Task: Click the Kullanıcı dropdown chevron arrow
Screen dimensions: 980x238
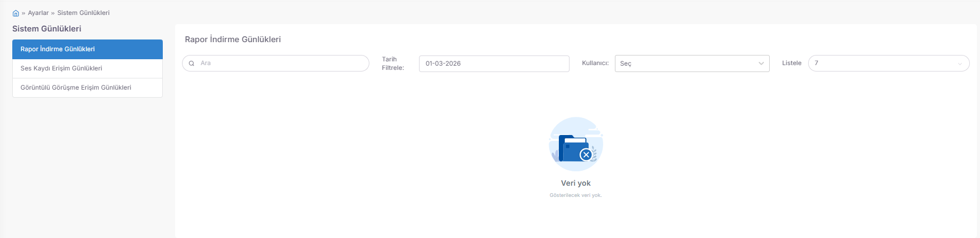Action: point(761,64)
